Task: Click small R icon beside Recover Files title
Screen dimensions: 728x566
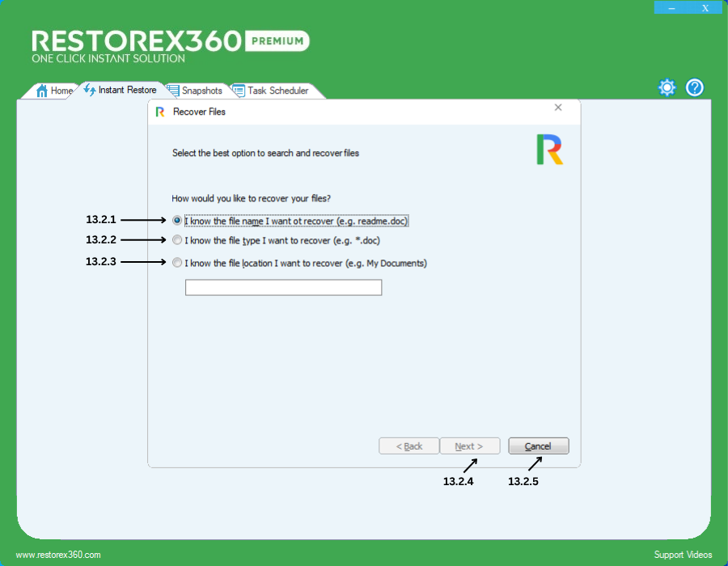Action: (160, 112)
